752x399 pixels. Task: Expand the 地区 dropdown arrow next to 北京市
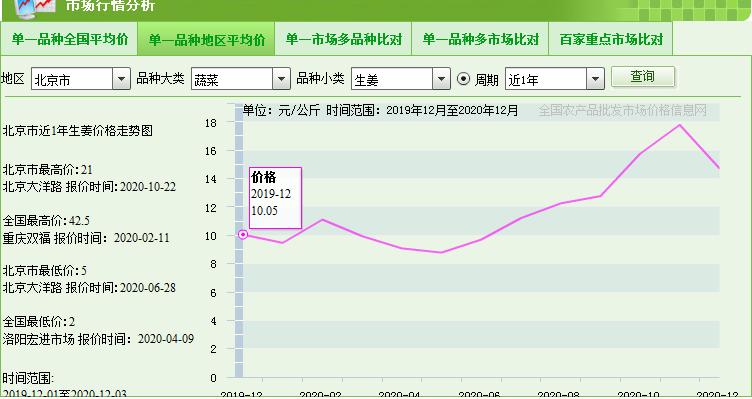tap(121, 79)
